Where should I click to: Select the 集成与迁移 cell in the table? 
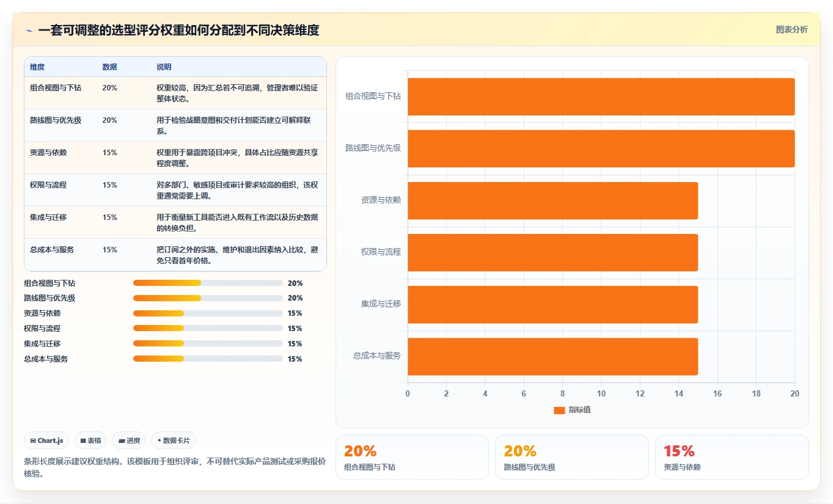pyautogui.click(x=48, y=217)
